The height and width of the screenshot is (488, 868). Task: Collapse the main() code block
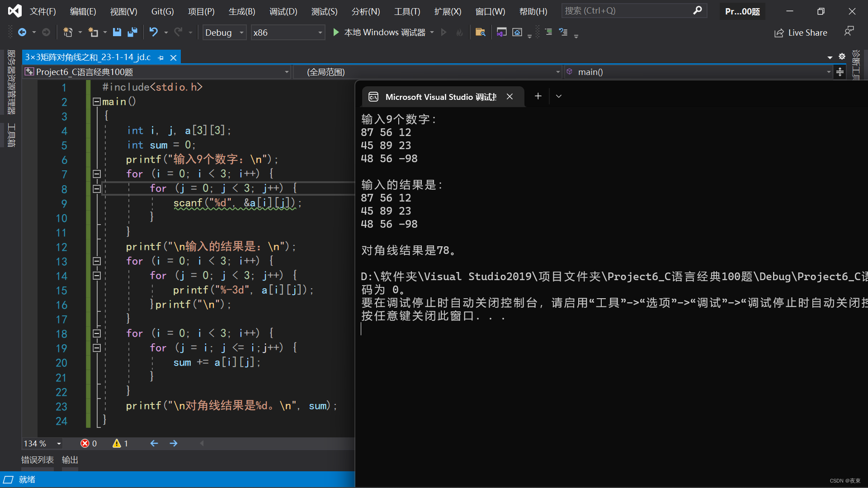(96, 102)
